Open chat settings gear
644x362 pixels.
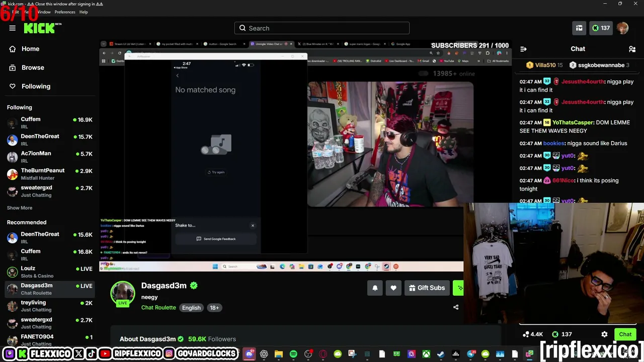(604, 334)
